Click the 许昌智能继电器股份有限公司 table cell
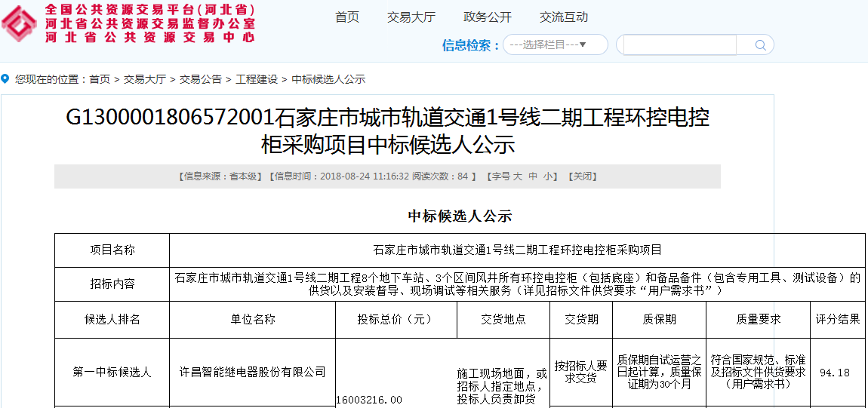 pyautogui.click(x=252, y=372)
